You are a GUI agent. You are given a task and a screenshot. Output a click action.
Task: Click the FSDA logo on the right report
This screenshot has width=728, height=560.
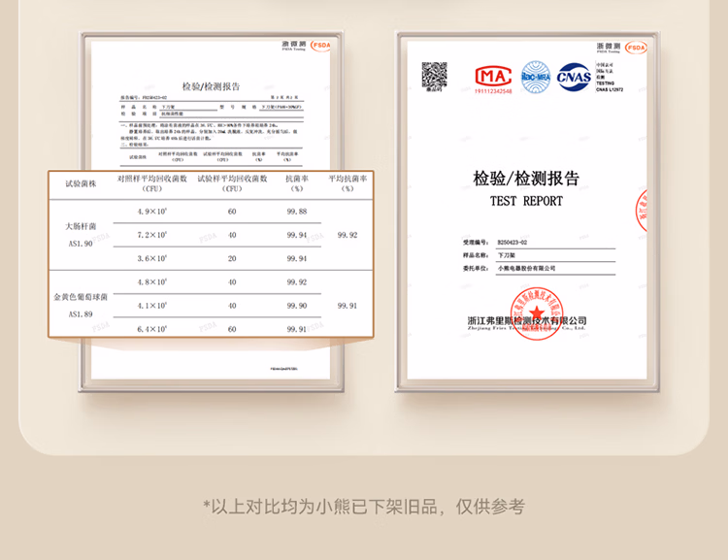point(636,48)
